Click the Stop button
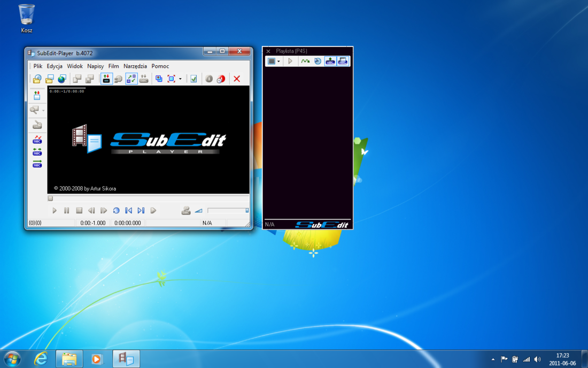This screenshot has height=368, width=588. (79, 211)
